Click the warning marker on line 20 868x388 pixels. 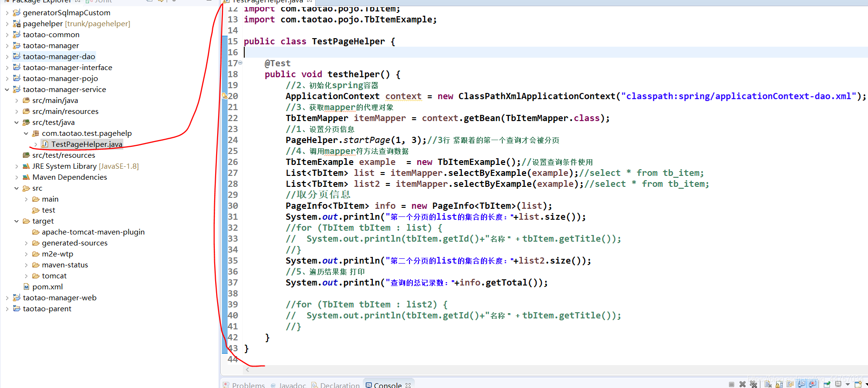point(224,96)
